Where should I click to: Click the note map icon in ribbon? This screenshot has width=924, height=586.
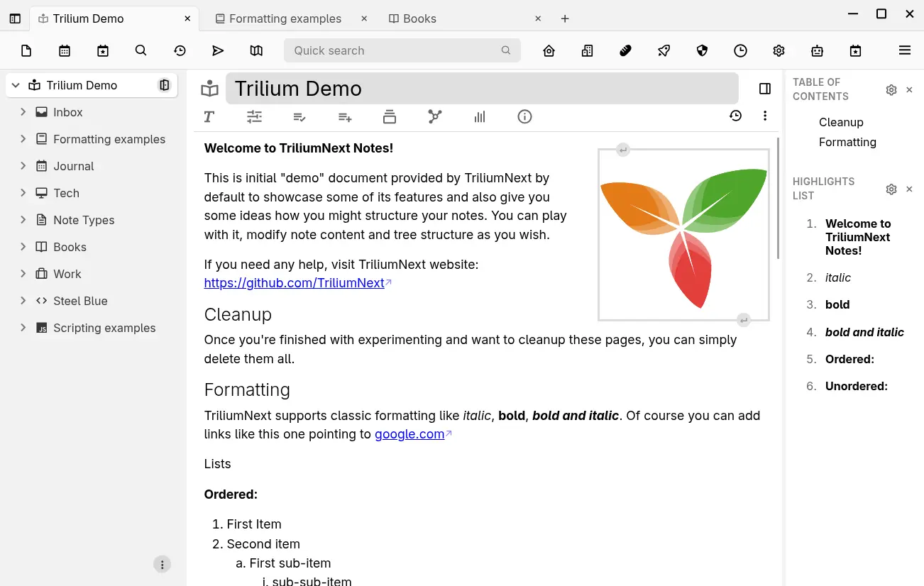click(434, 116)
